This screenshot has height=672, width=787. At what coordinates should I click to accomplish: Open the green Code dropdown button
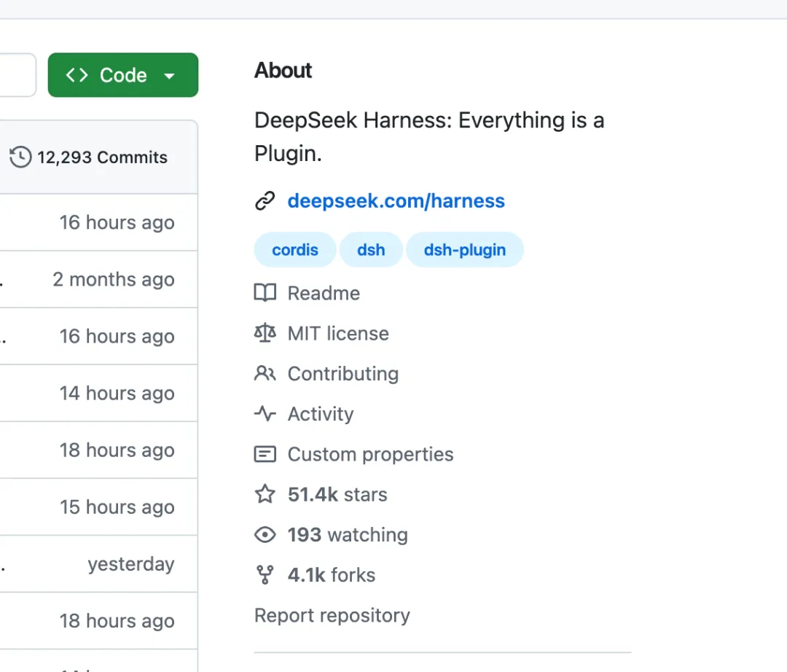pyautogui.click(x=123, y=75)
